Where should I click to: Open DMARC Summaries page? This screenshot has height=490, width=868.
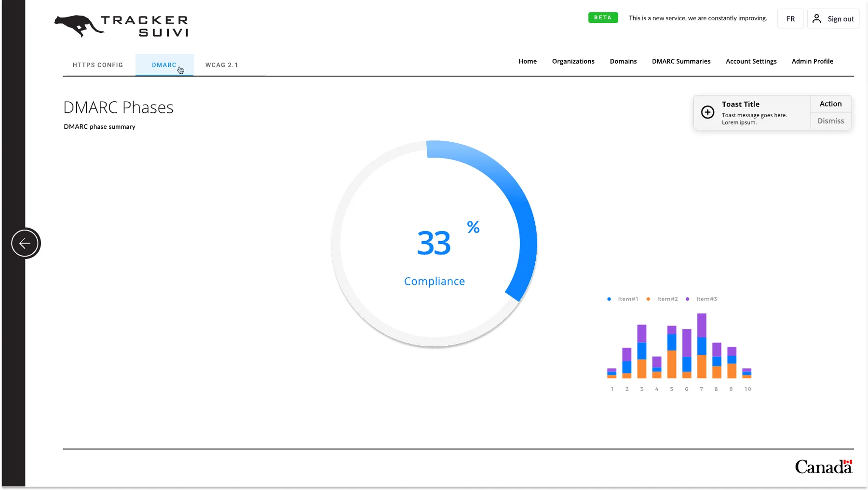click(x=681, y=61)
